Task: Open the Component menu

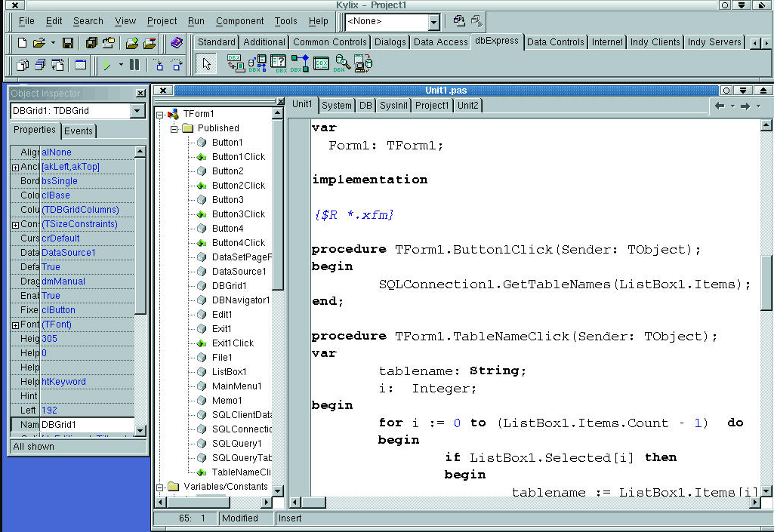Action: coord(239,21)
